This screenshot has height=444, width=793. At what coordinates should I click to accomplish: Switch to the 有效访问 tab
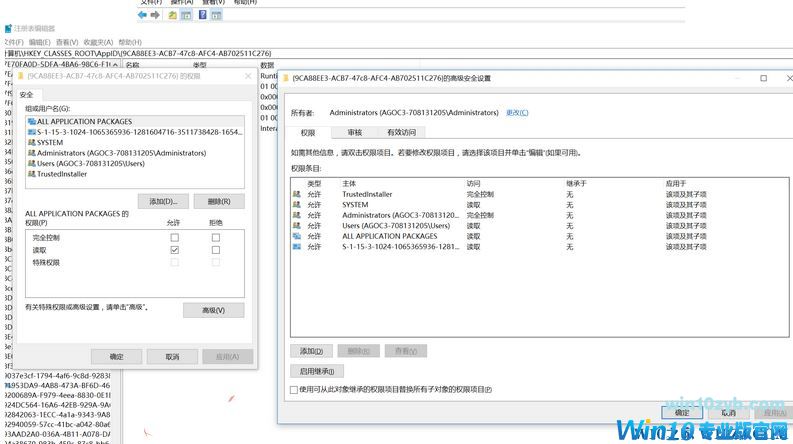[x=401, y=132]
